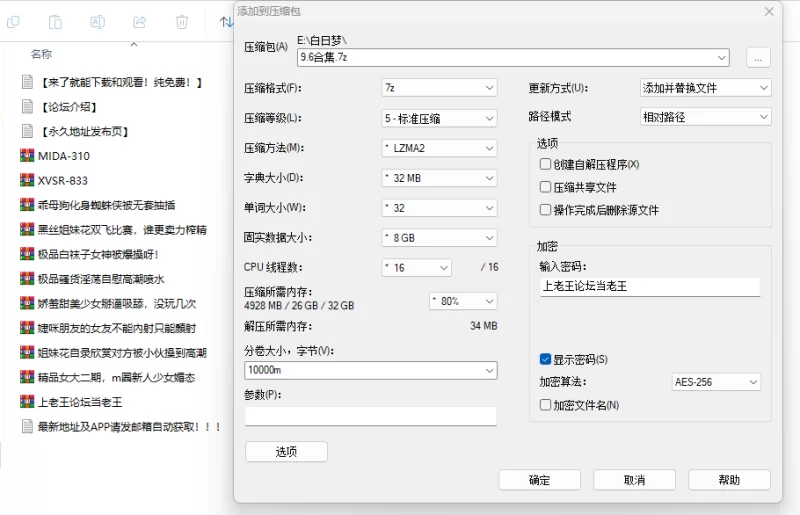Open the CPU 线程数 dropdown

[x=416, y=267]
